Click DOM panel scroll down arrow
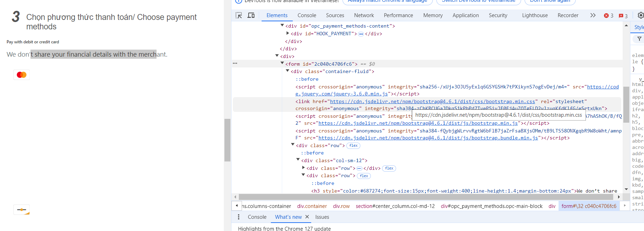 (626, 189)
